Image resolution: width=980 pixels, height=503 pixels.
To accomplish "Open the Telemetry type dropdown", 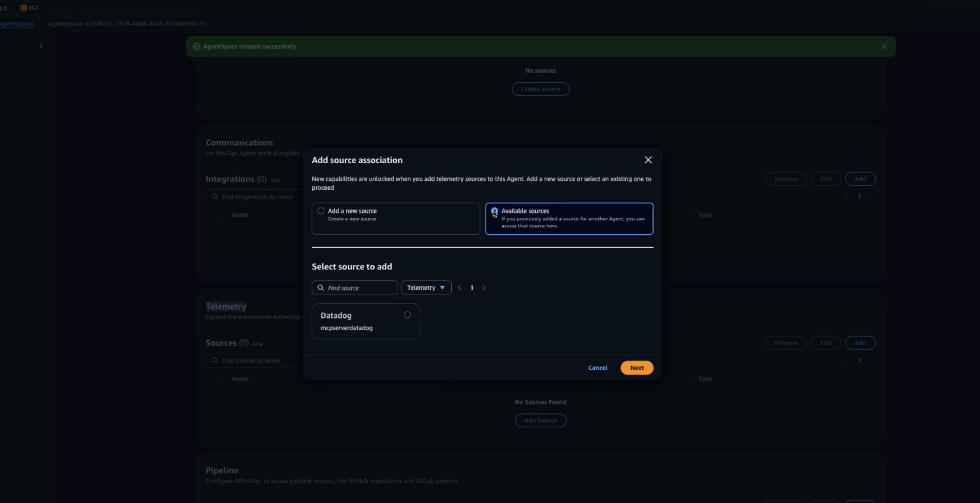I will pyautogui.click(x=426, y=287).
